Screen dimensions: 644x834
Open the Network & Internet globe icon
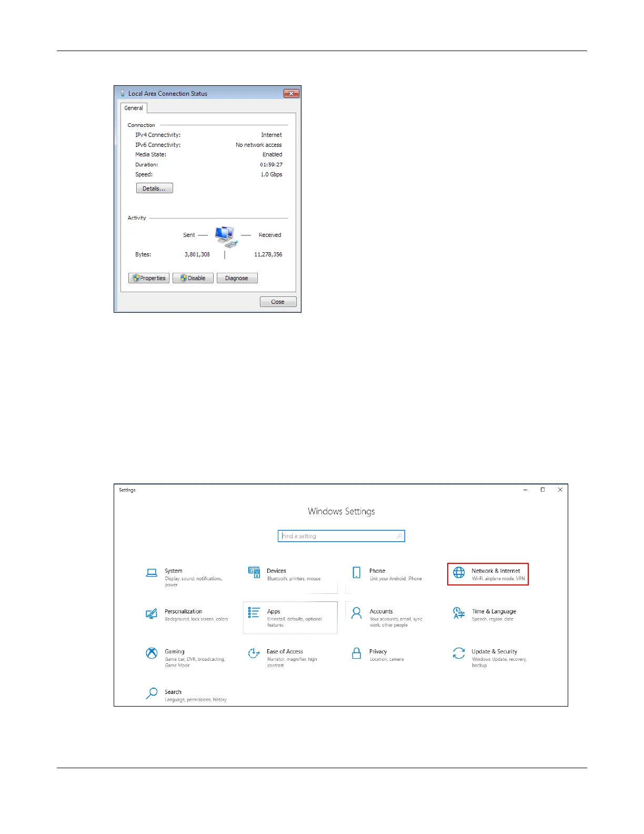(x=459, y=573)
